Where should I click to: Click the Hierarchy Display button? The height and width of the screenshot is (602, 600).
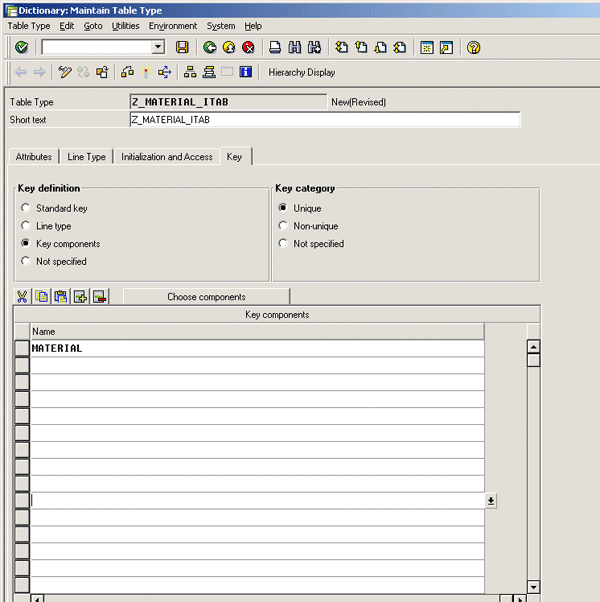[x=301, y=72]
